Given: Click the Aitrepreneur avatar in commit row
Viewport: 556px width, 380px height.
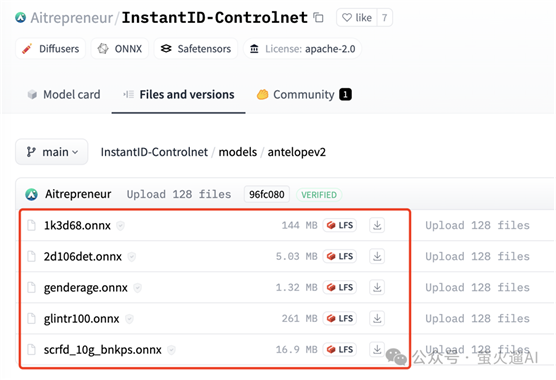Looking at the screenshot, I should [32, 194].
